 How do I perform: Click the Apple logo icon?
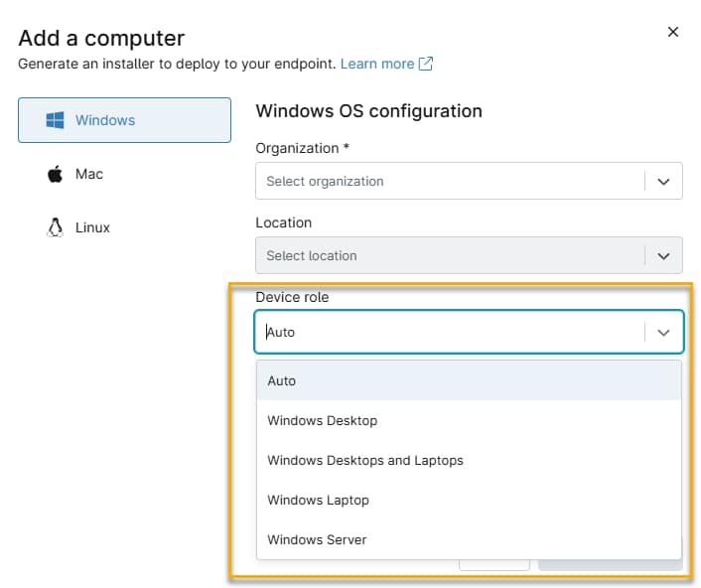pos(55,174)
